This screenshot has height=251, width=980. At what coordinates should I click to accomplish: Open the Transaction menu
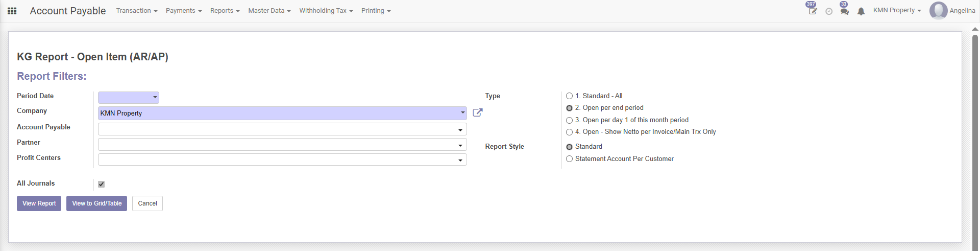click(x=136, y=11)
